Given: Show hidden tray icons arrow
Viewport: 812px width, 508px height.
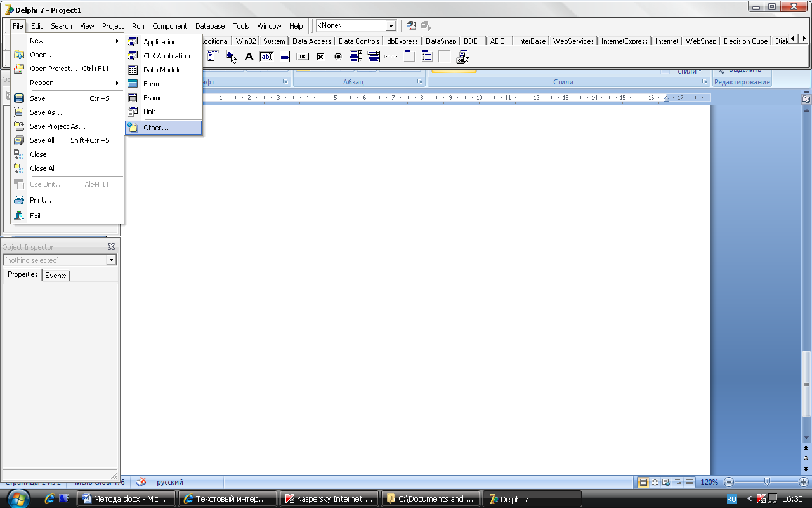Looking at the screenshot, I should 749,498.
